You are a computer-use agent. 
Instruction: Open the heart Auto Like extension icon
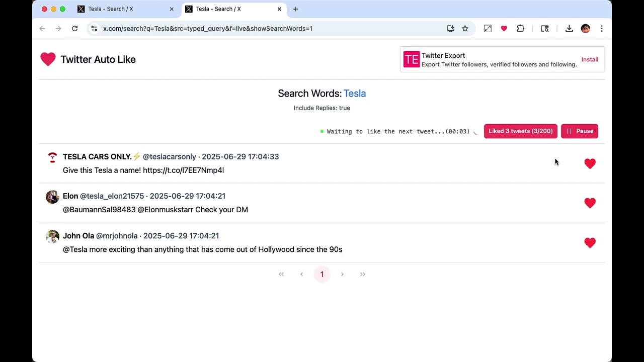point(504,29)
